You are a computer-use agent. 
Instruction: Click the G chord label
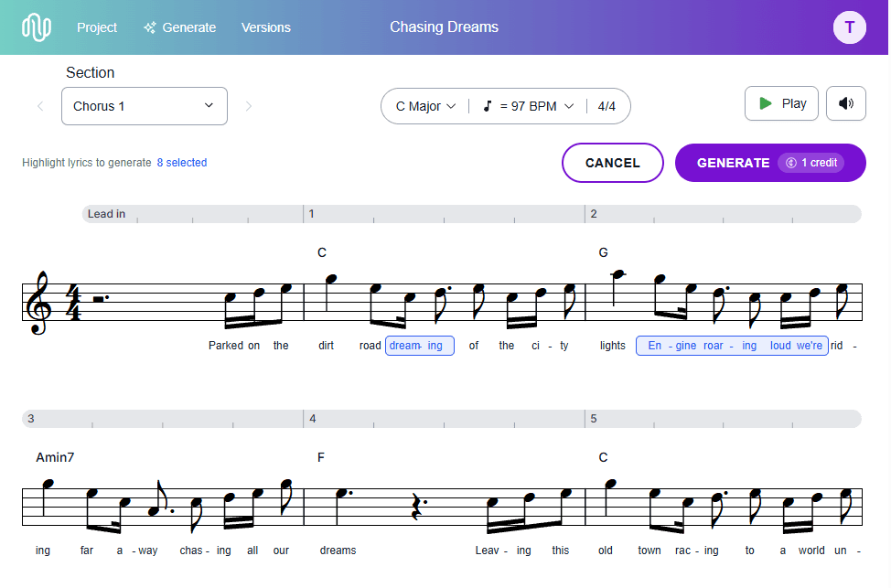tap(603, 252)
